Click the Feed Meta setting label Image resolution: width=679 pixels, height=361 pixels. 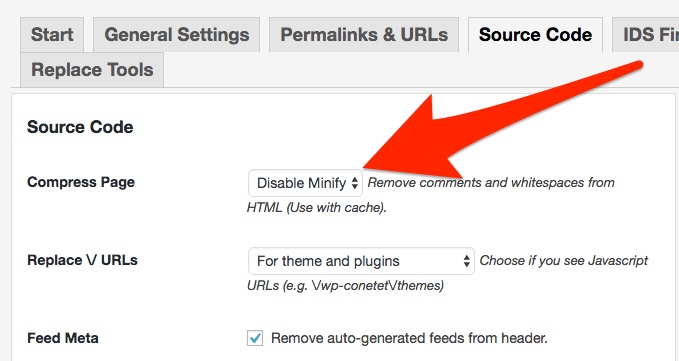[63, 338]
